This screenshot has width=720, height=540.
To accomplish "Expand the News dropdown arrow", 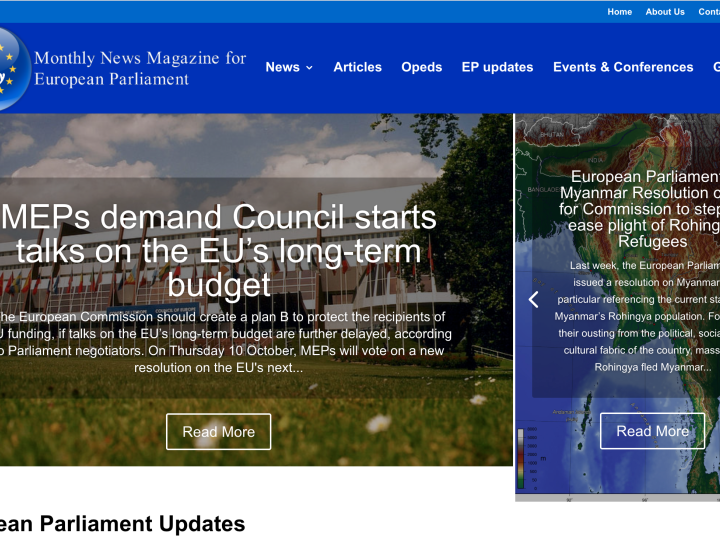I will pyautogui.click(x=309, y=68).
